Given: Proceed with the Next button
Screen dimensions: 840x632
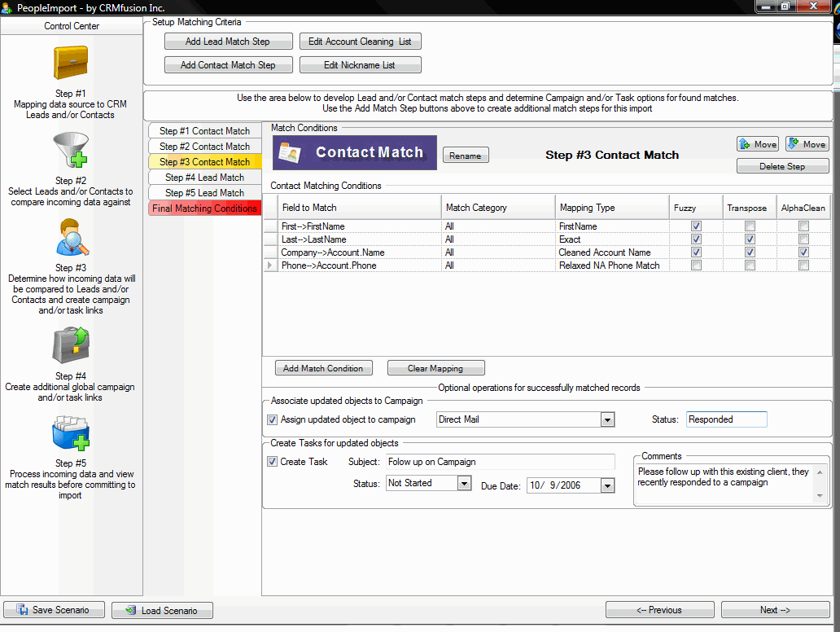Looking at the screenshot, I should pos(775,610).
